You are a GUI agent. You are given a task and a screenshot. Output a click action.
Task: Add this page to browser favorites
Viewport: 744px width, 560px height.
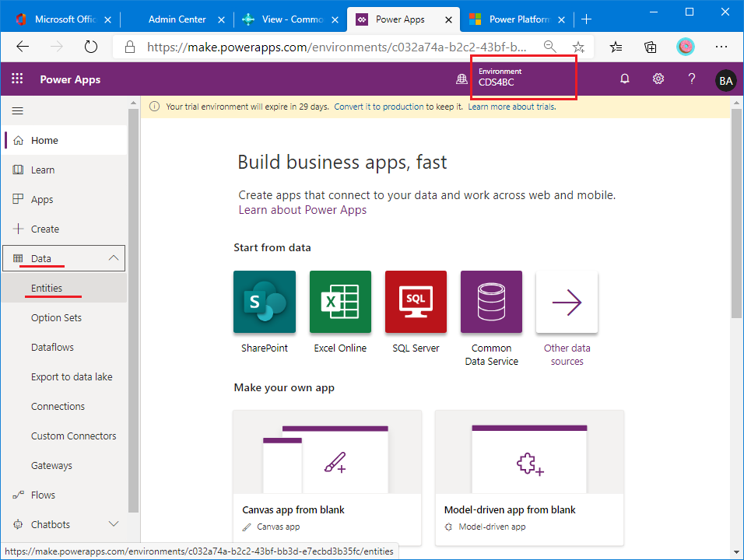578,47
